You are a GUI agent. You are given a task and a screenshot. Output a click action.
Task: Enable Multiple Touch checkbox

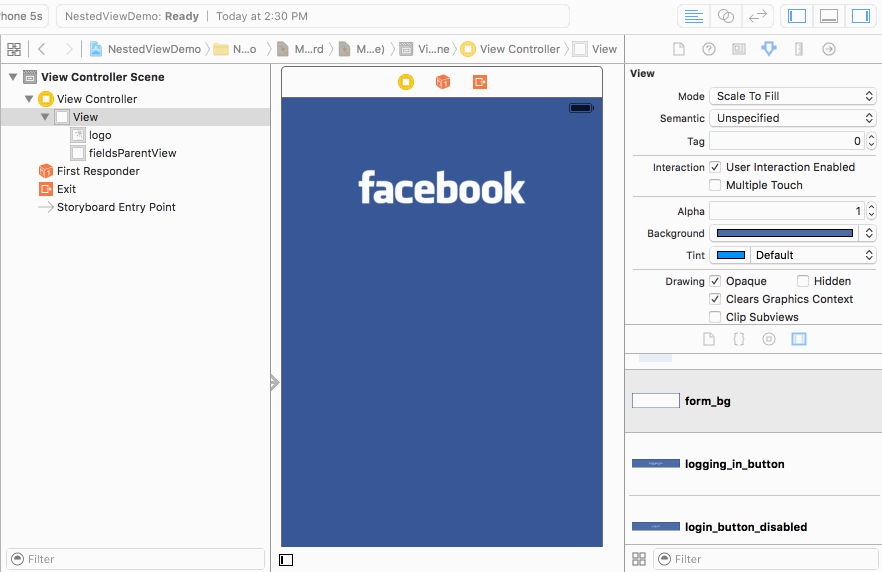click(715, 185)
